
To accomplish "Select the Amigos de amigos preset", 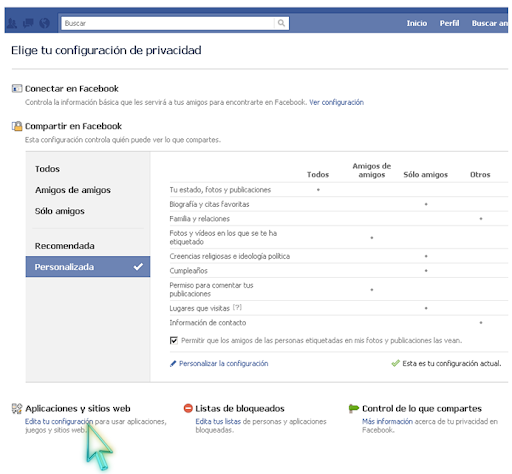I will 73,190.
